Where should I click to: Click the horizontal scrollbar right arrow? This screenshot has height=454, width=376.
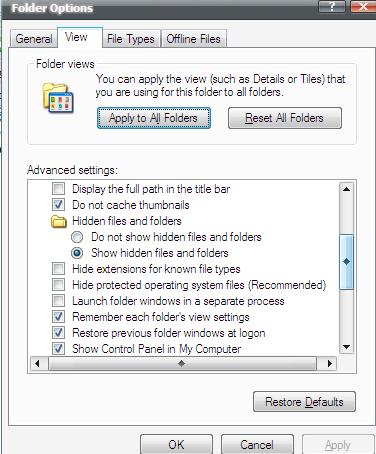click(329, 363)
